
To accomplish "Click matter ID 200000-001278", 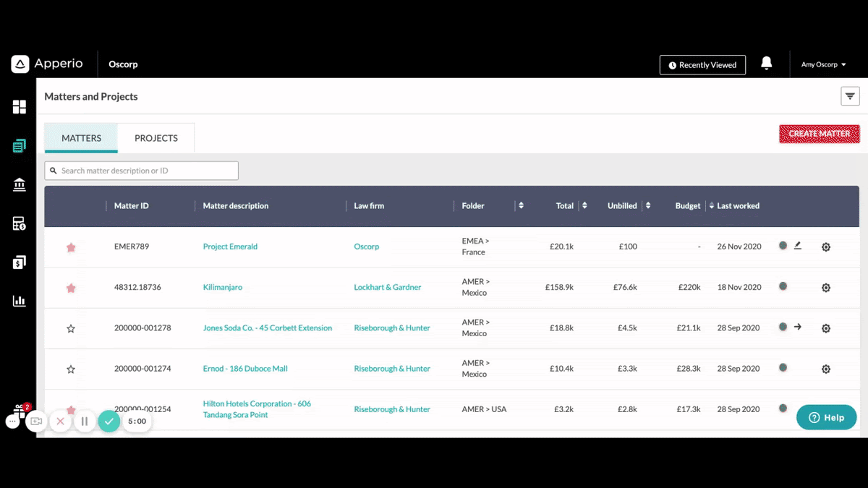I will 142,328.
